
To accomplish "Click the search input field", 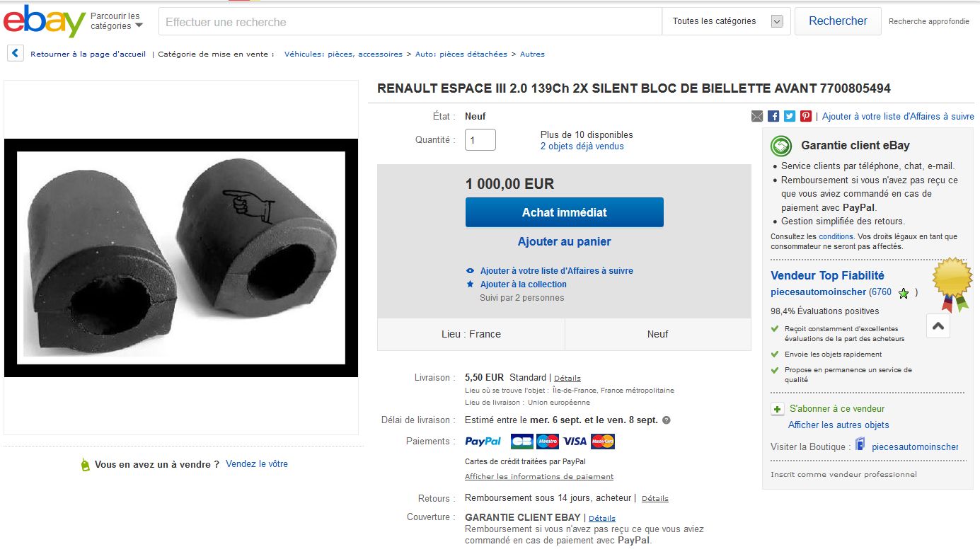I will click(x=410, y=22).
